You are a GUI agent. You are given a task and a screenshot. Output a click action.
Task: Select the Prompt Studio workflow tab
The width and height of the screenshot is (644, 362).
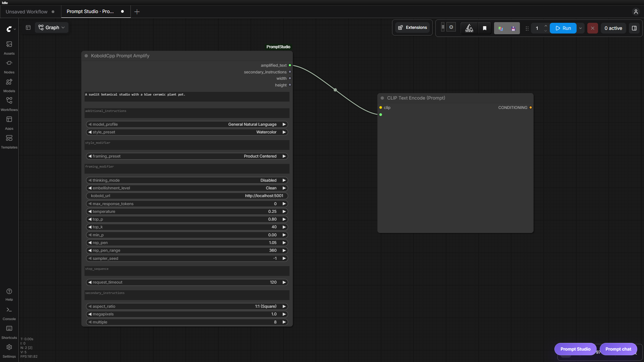[x=95, y=12]
